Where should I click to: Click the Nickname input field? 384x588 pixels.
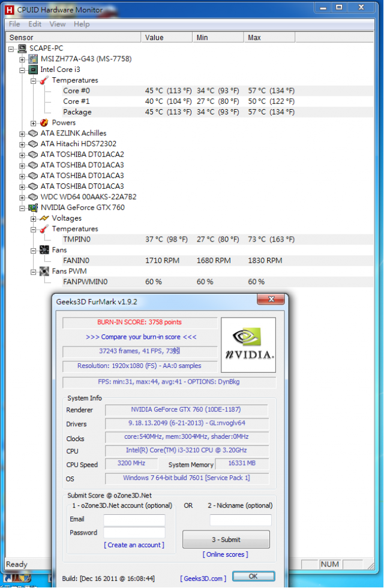(x=241, y=520)
